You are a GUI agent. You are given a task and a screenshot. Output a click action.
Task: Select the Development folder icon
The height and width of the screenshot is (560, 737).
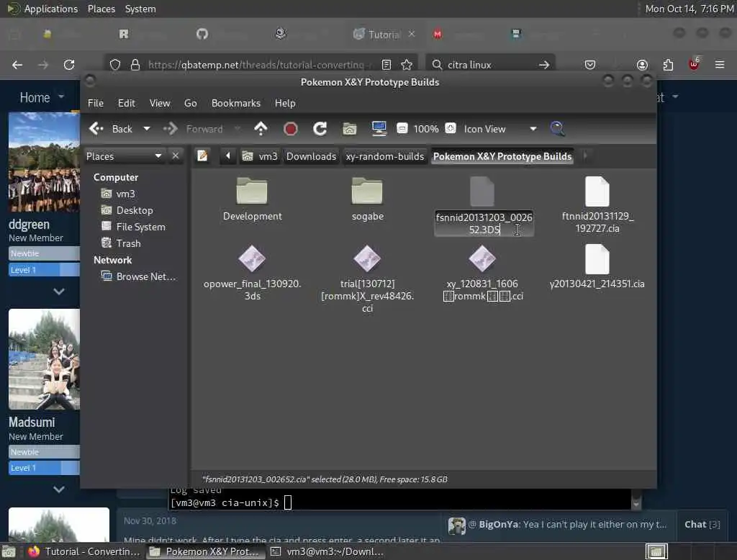point(252,191)
